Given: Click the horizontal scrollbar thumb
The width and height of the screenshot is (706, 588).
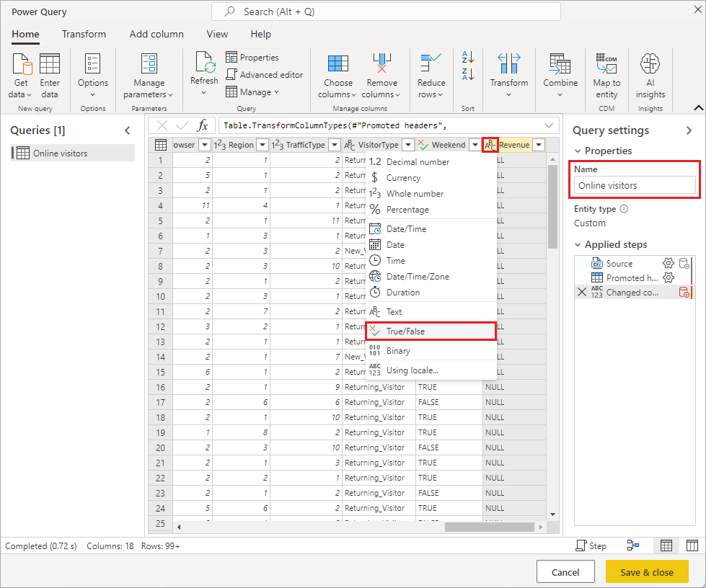Looking at the screenshot, I should pos(490,527).
